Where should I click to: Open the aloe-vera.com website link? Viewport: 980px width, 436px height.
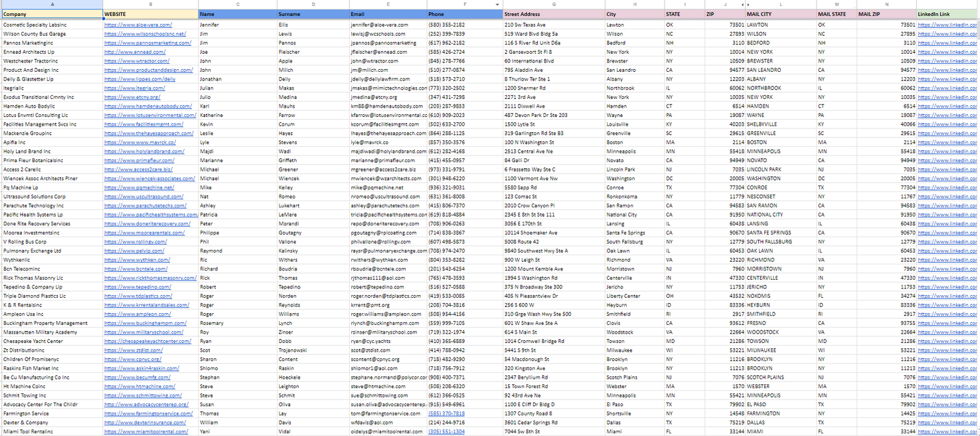click(138, 25)
